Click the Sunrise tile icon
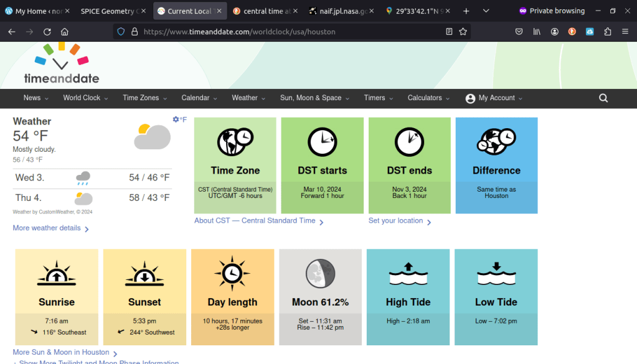This screenshot has height=364, width=637. coord(57,273)
